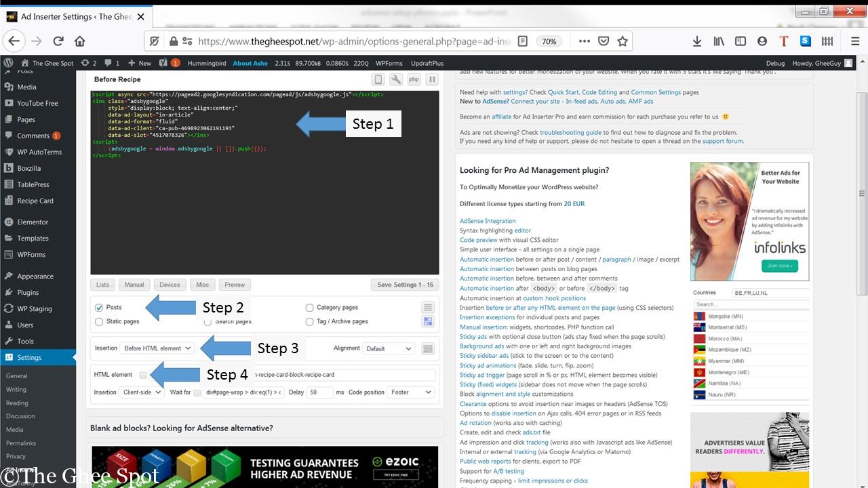
Task: Toggle the php processing button
Action: coord(414,80)
